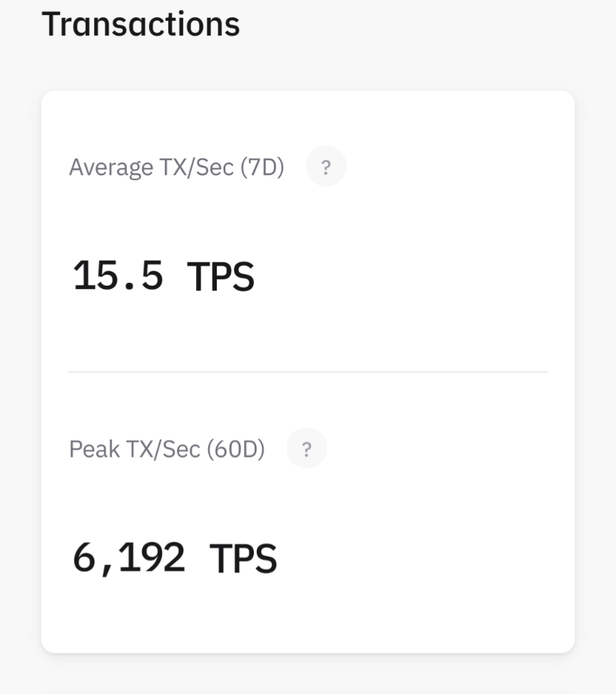
Task: Click the 6,192 TPS peak value
Action: click(175, 558)
